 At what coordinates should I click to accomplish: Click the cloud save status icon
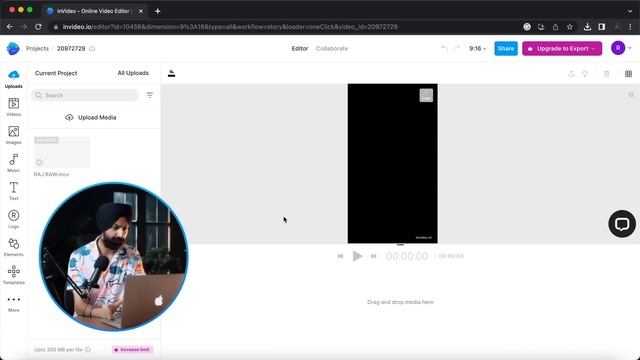[92, 49]
